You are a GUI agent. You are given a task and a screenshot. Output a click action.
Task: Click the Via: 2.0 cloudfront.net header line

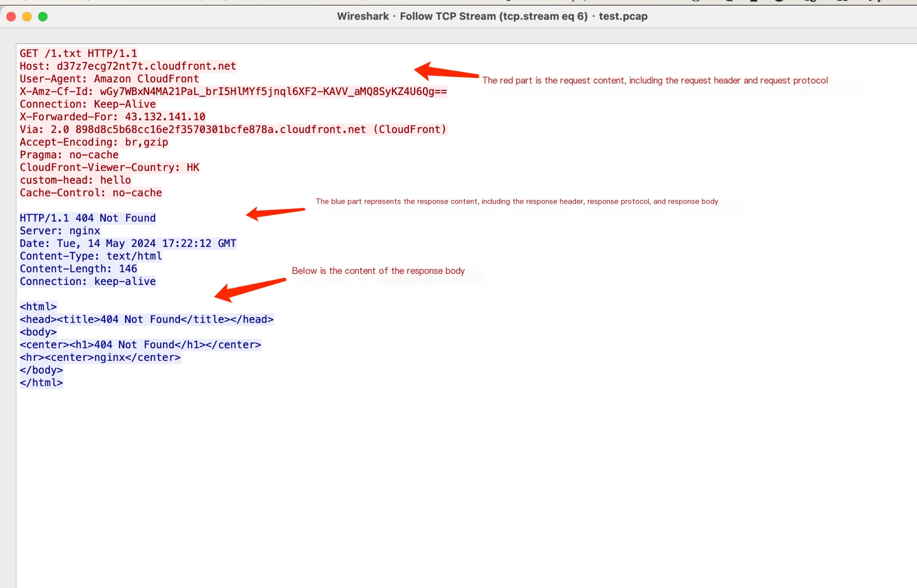(234, 129)
